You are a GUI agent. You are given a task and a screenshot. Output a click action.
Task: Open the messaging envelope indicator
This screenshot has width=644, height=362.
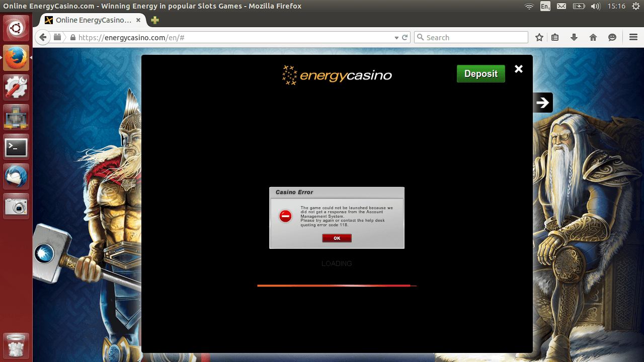(x=561, y=6)
